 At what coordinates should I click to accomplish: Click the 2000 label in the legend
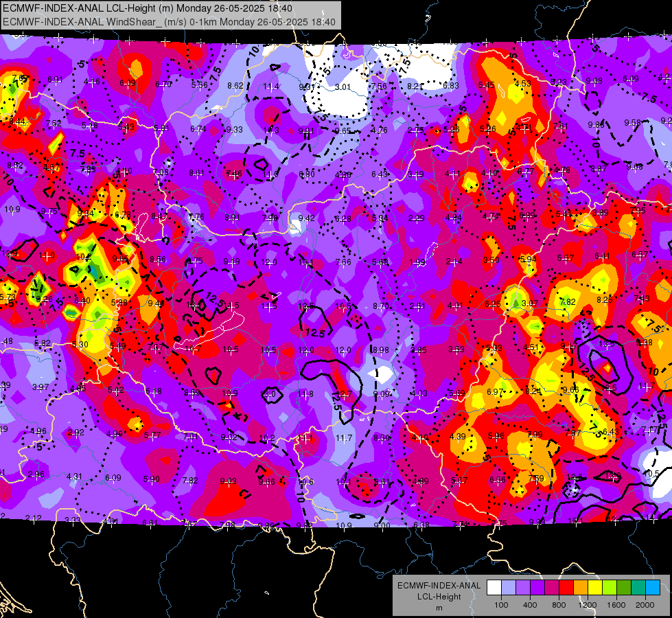(x=645, y=605)
